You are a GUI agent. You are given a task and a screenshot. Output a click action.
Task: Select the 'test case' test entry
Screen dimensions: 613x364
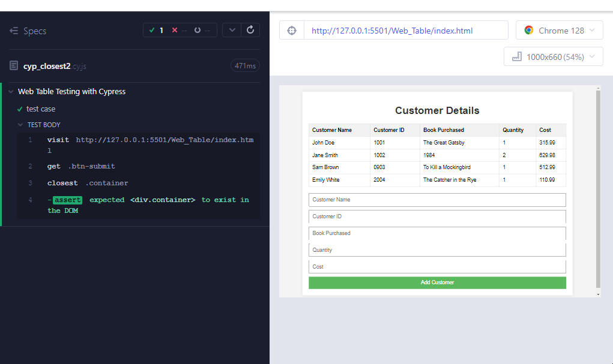click(41, 109)
